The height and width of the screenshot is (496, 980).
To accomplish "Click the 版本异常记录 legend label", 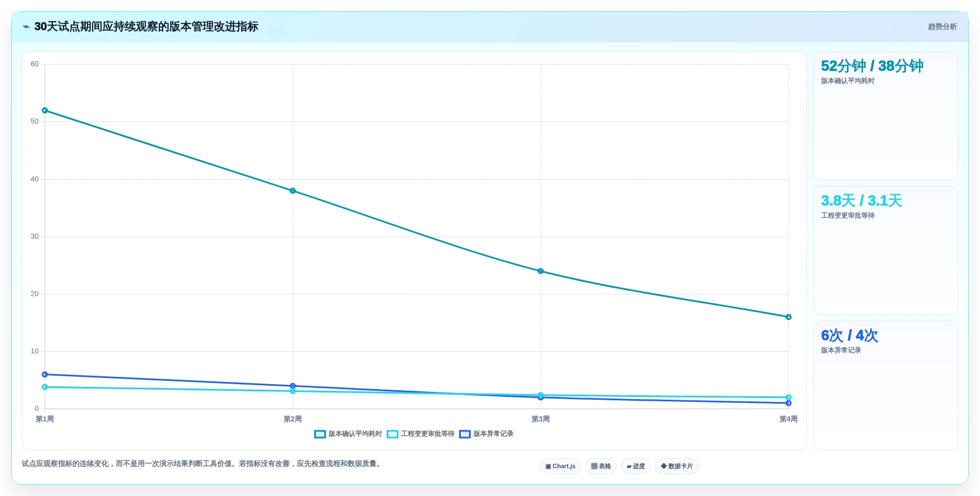I will [x=493, y=434].
